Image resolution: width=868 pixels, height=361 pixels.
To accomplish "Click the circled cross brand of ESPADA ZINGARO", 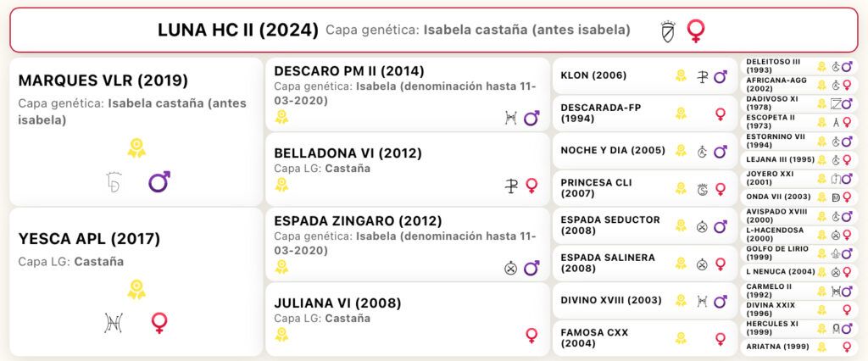I will pyautogui.click(x=510, y=269).
